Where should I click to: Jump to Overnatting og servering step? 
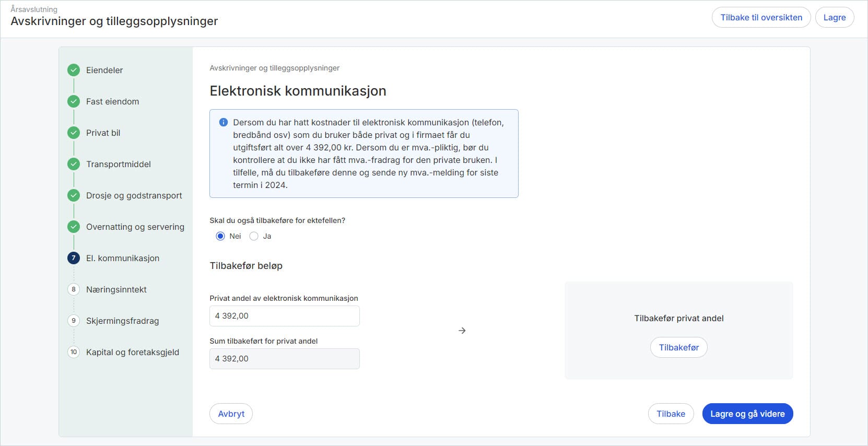tap(135, 227)
